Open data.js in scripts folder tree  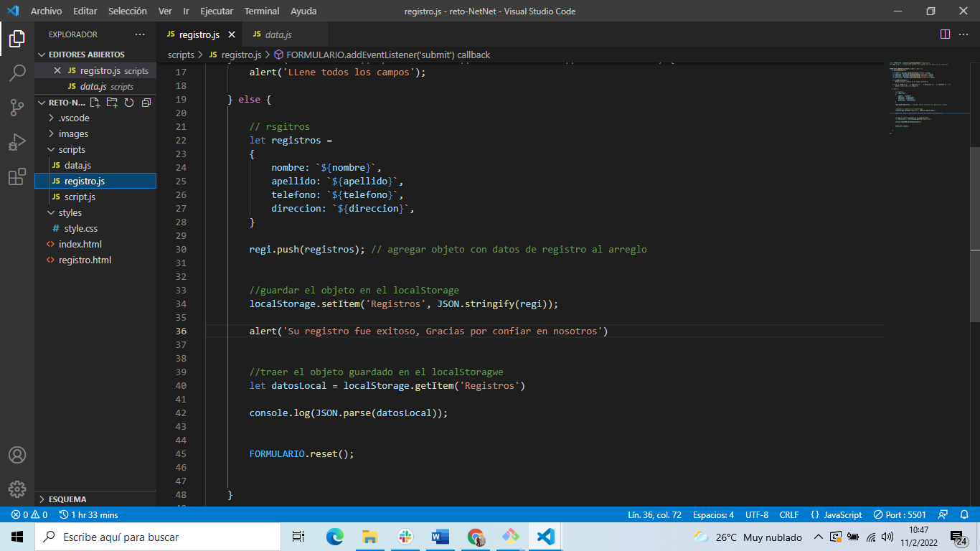point(95,165)
